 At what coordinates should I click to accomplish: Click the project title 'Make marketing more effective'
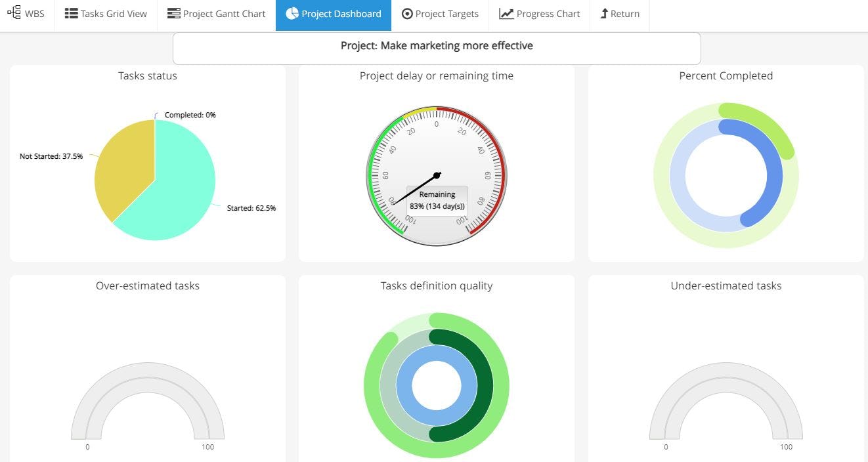pos(437,45)
